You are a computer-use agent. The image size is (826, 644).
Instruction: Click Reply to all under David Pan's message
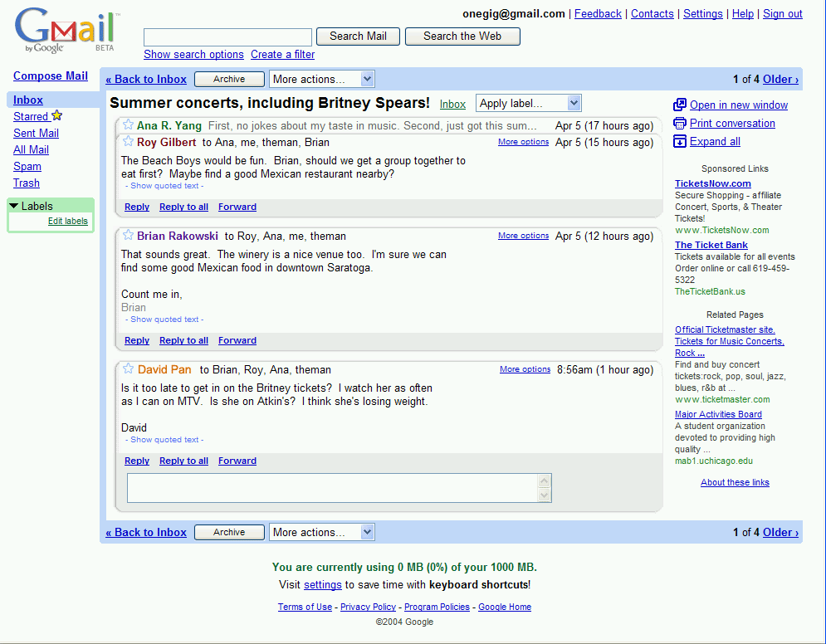pos(183,461)
